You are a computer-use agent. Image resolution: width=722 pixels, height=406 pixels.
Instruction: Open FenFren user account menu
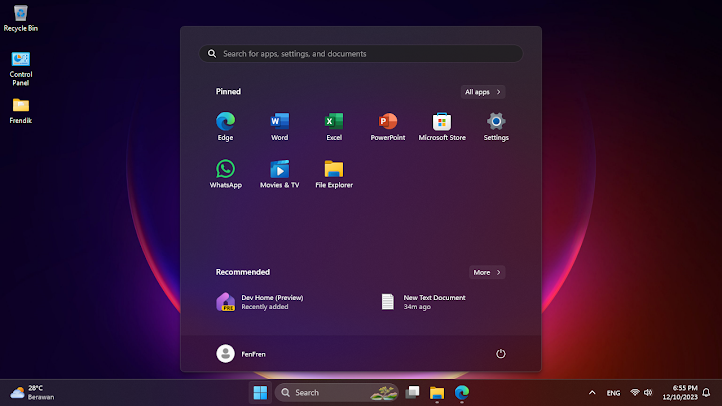241,354
